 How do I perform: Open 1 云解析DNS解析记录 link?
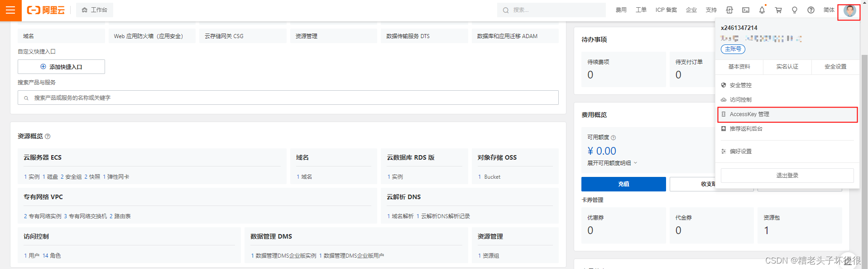coord(443,216)
